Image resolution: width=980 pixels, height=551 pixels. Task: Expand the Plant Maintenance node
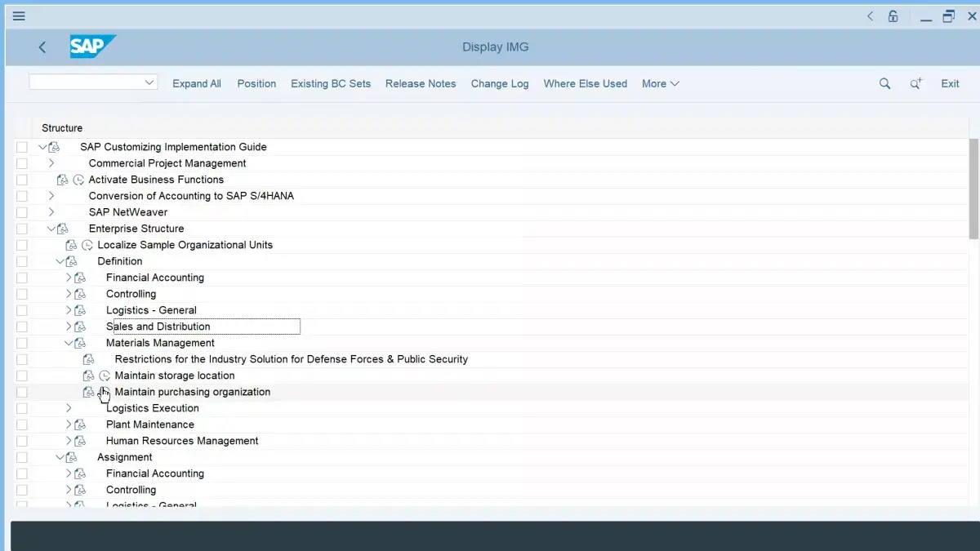(69, 424)
